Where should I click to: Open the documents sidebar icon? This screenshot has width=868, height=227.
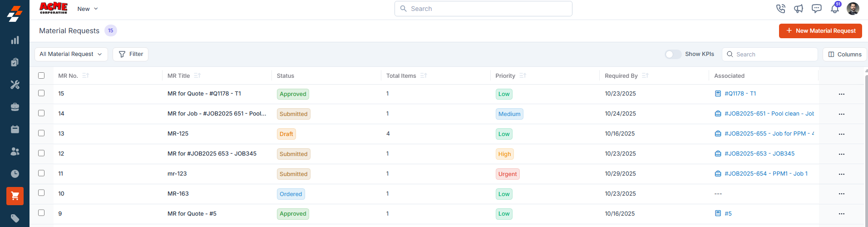15,62
